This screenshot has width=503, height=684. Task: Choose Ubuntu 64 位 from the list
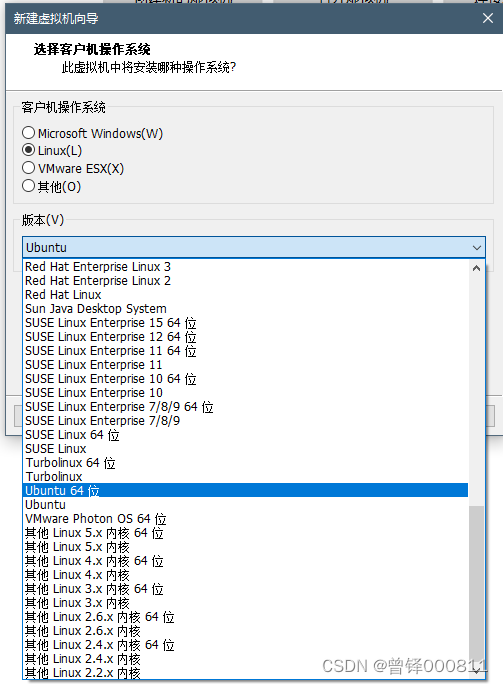point(245,490)
